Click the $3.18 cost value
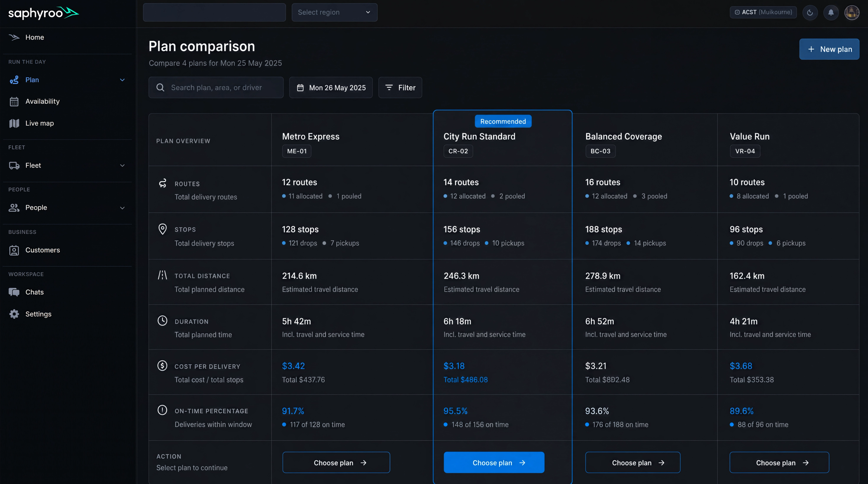 click(x=454, y=366)
